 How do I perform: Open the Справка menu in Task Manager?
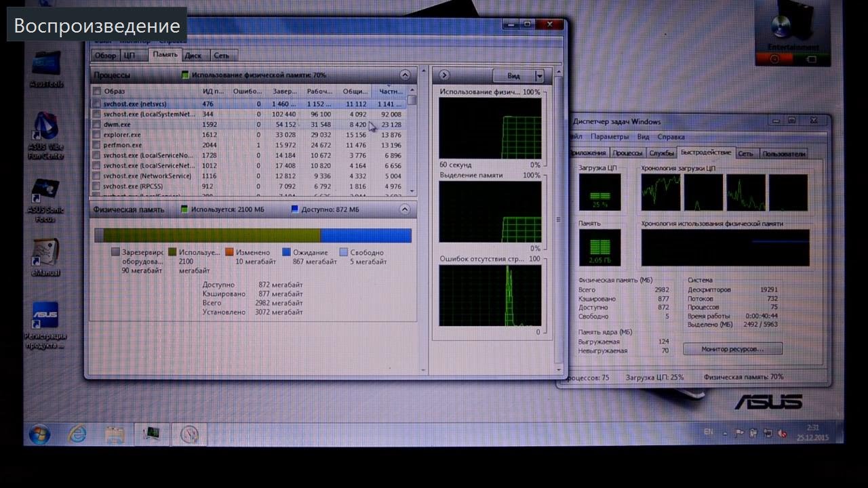672,136
